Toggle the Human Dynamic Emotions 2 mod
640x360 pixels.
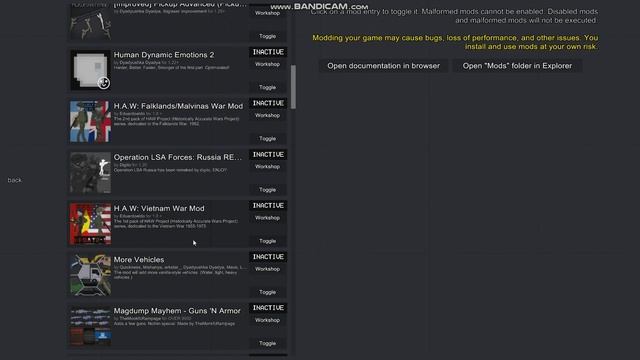click(268, 87)
